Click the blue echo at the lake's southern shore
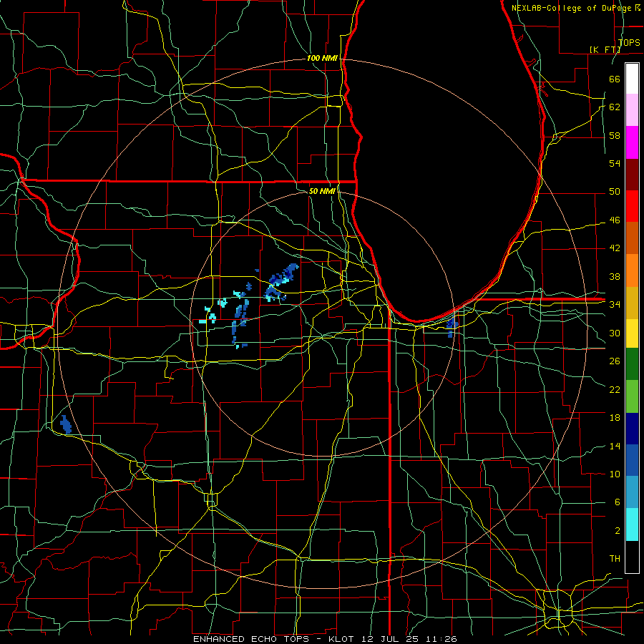This screenshot has width=644, height=644. (x=452, y=327)
